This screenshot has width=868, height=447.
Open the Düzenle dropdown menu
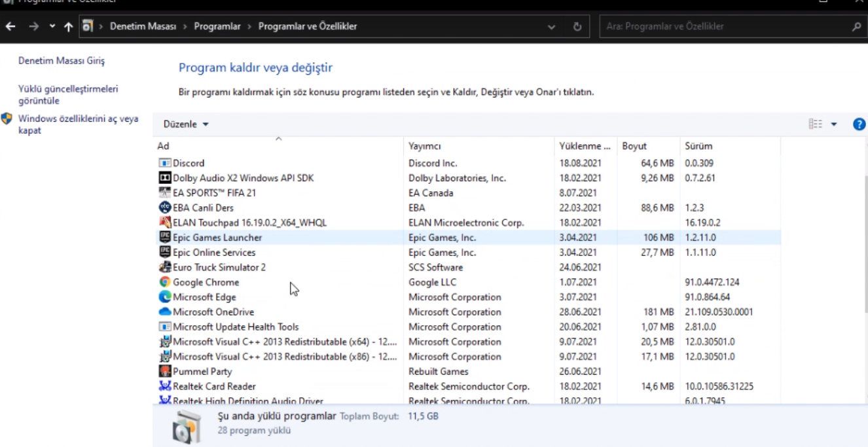coord(186,124)
